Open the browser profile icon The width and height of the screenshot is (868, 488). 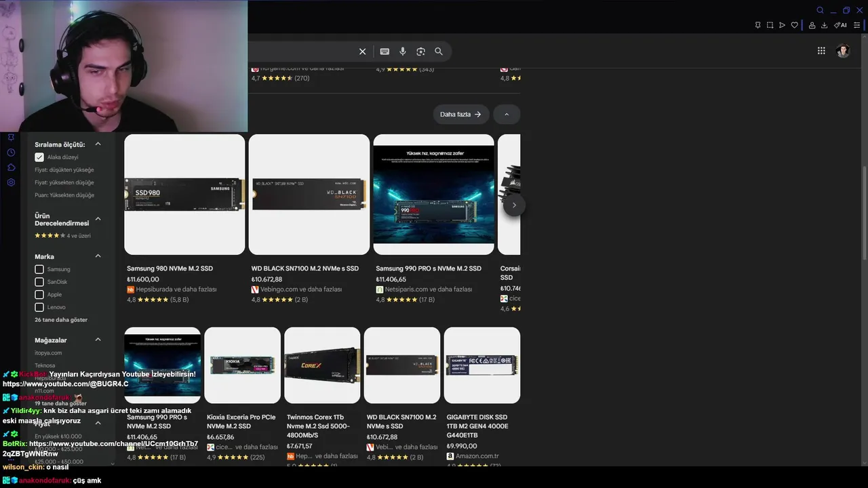(x=812, y=25)
